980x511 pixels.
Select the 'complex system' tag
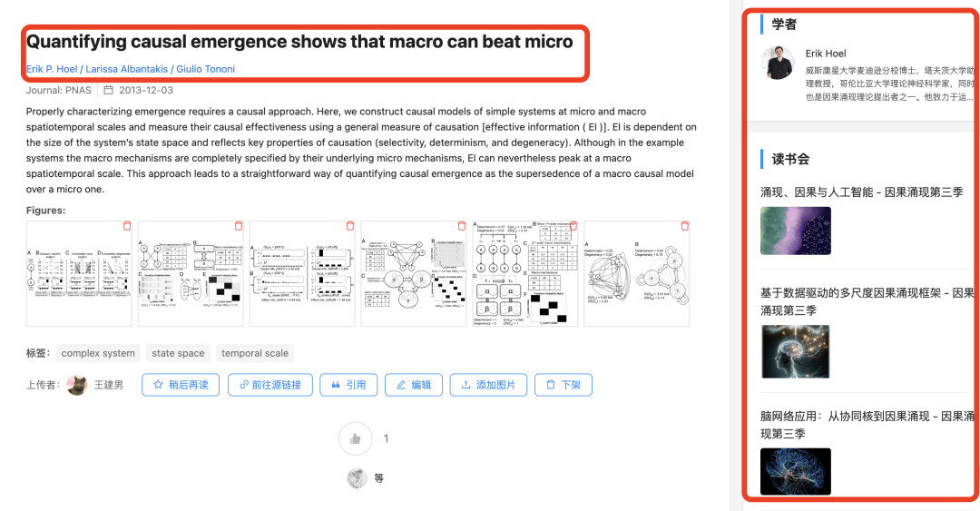click(x=98, y=353)
